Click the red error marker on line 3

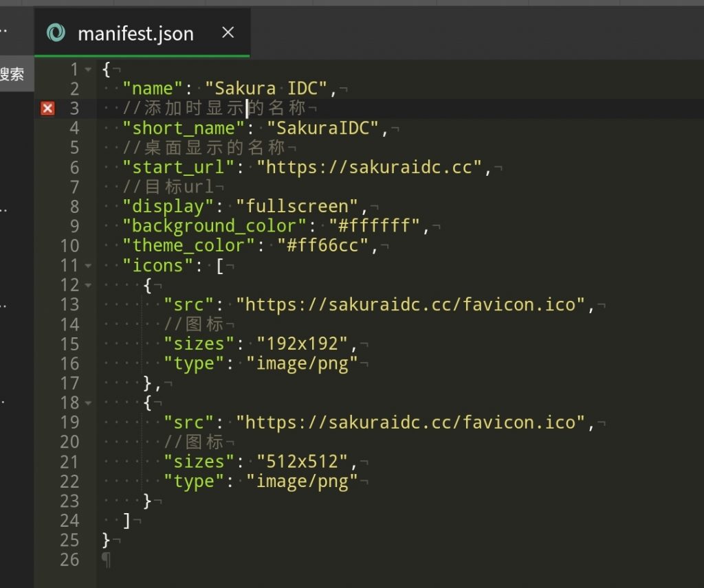(47, 109)
